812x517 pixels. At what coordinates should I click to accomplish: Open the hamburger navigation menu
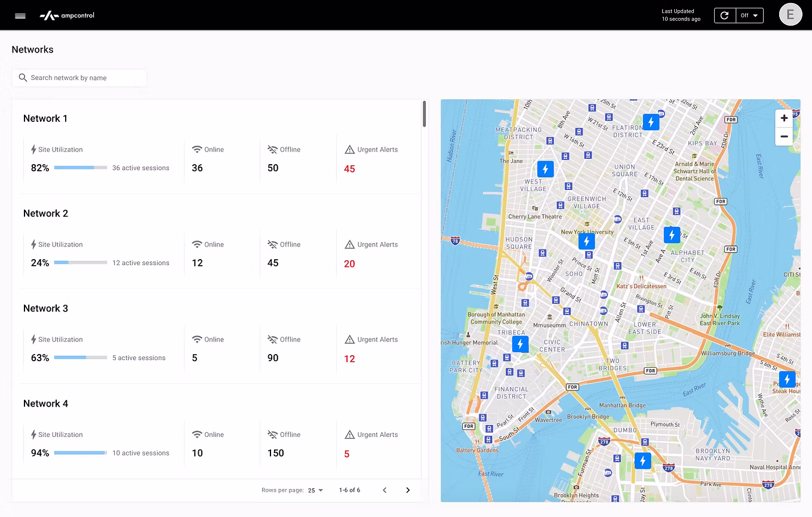20,16
